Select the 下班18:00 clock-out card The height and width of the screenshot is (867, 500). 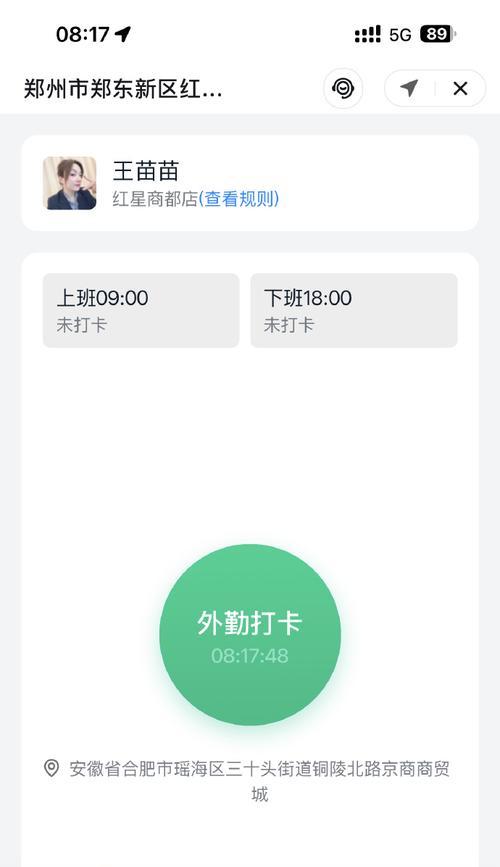point(354,310)
